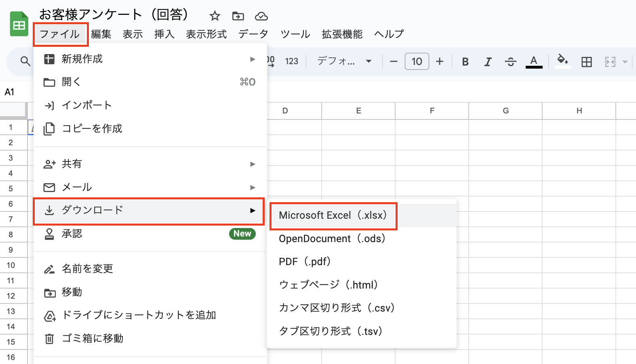Open the borders tool in toolbar
Screen dimensions: 636x364
(x=586, y=62)
